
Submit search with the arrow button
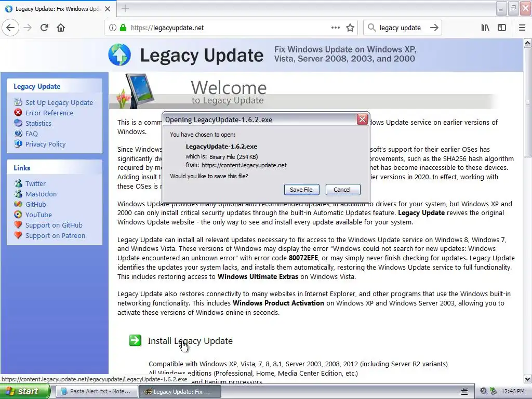pos(434,28)
